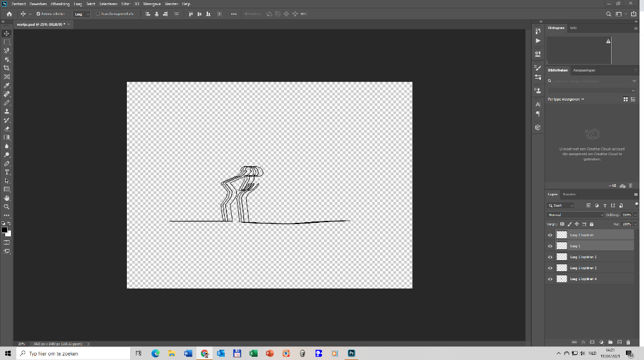Hide the 'Laag 1' layer via eye icon

coord(550,246)
